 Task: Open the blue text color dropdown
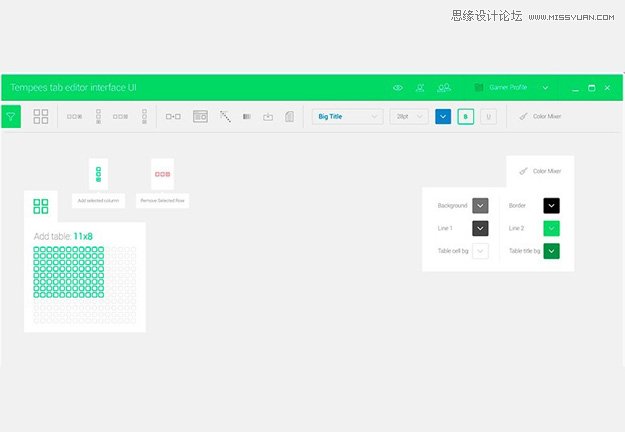[x=443, y=116]
